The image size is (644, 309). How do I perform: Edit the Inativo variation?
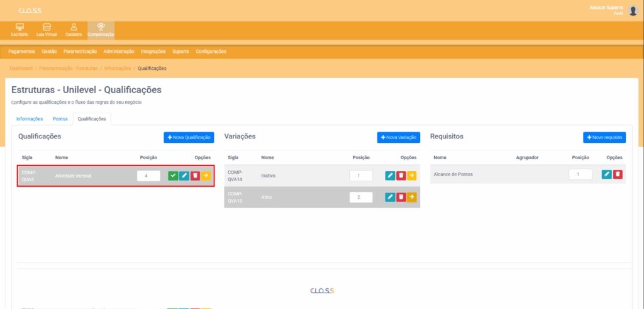coord(390,176)
